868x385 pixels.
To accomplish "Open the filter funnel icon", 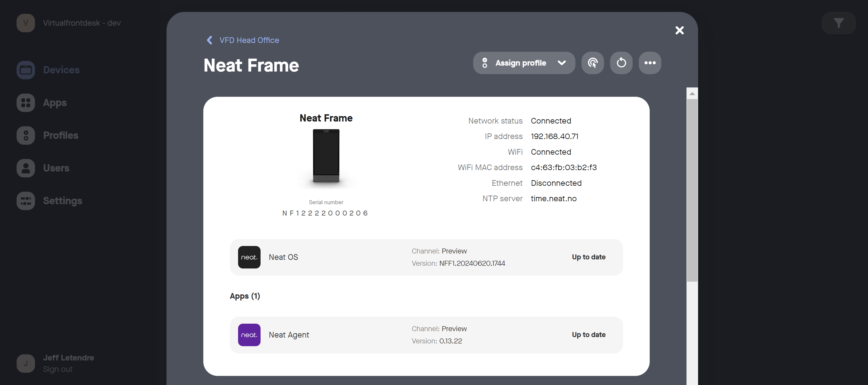I will click(x=838, y=23).
